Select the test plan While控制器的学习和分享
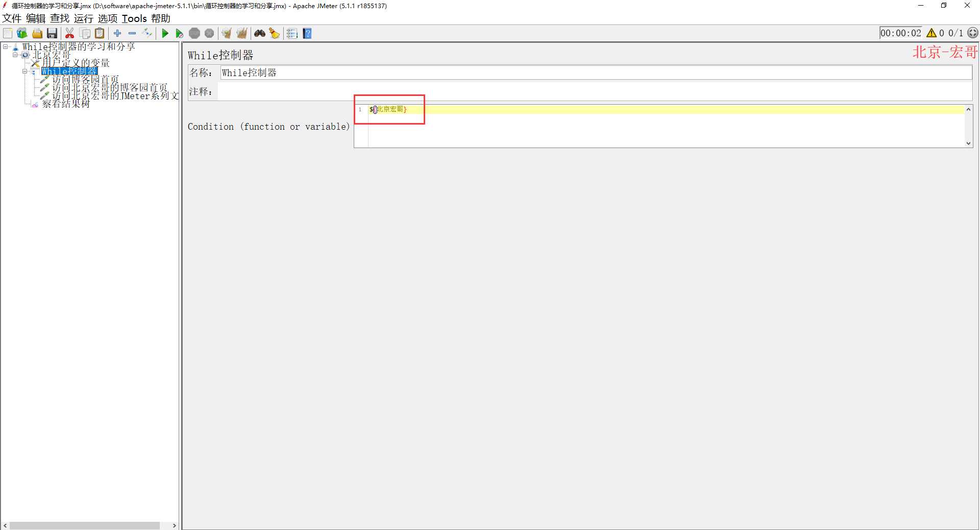Viewport: 980px width, 530px height. tap(79, 46)
